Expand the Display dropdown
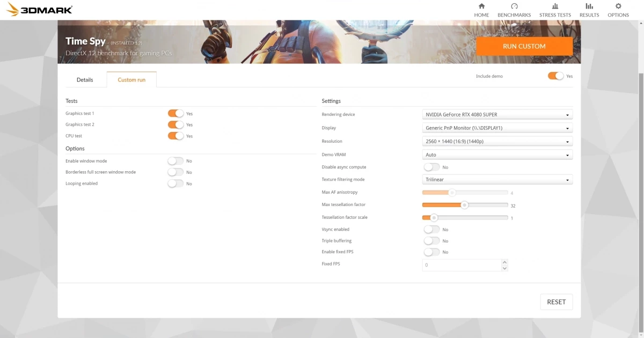 497,128
